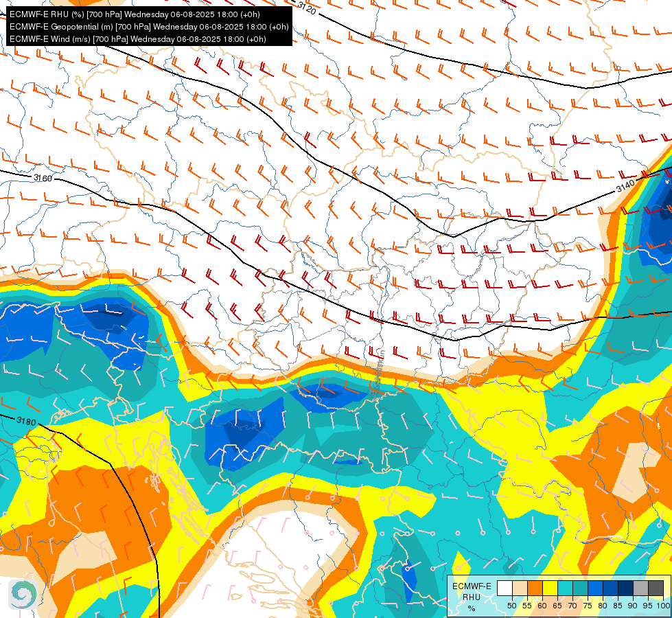Click the legend tick value 80
This screenshot has height=618, width=672.
603,606
